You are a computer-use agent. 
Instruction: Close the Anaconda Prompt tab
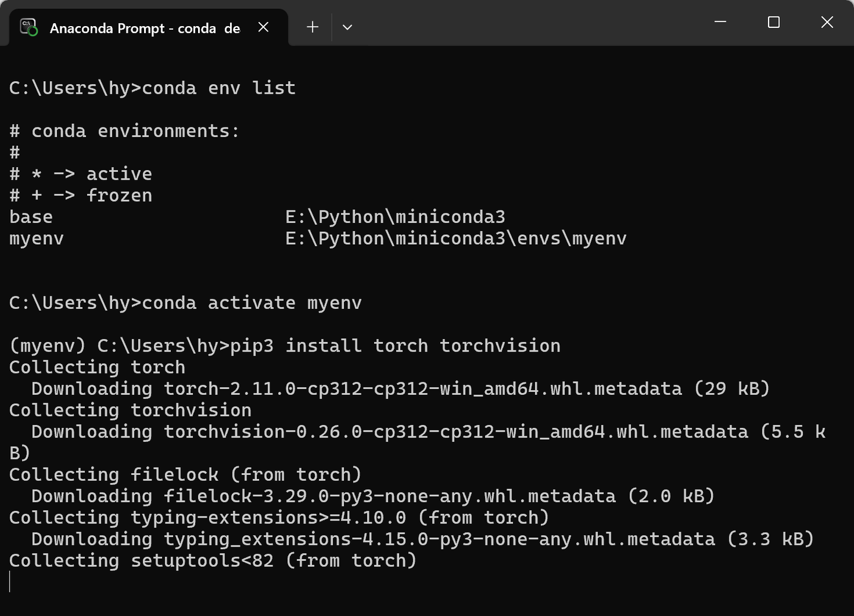(x=263, y=27)
